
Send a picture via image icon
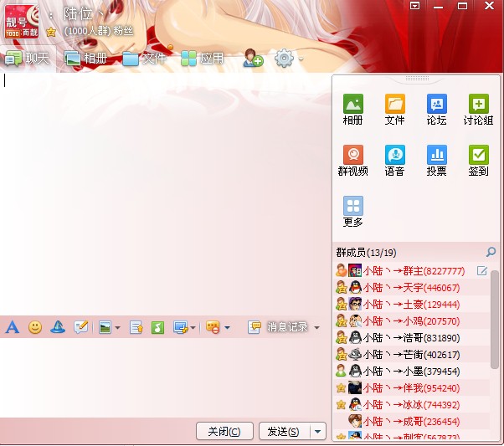[105, 327]
